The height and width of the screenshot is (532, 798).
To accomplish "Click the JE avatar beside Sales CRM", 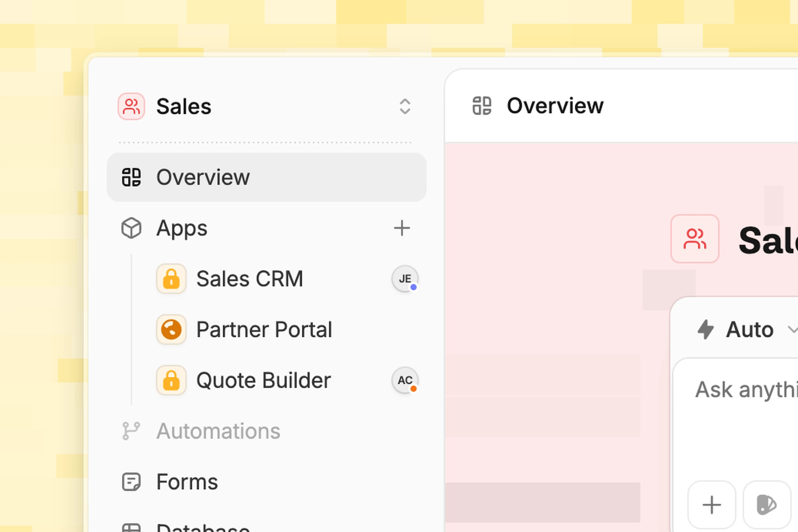I will [405, 279].
